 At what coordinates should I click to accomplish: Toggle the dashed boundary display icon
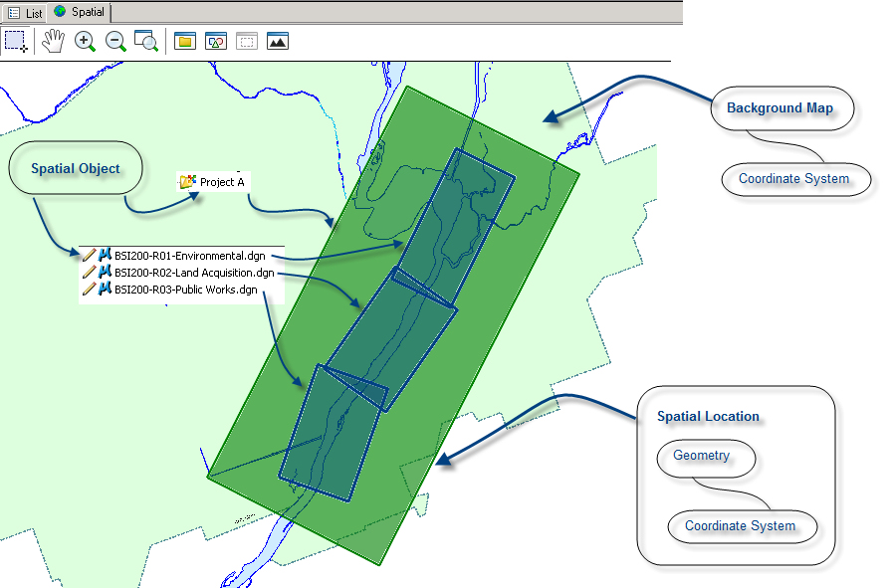click(247, 41)
